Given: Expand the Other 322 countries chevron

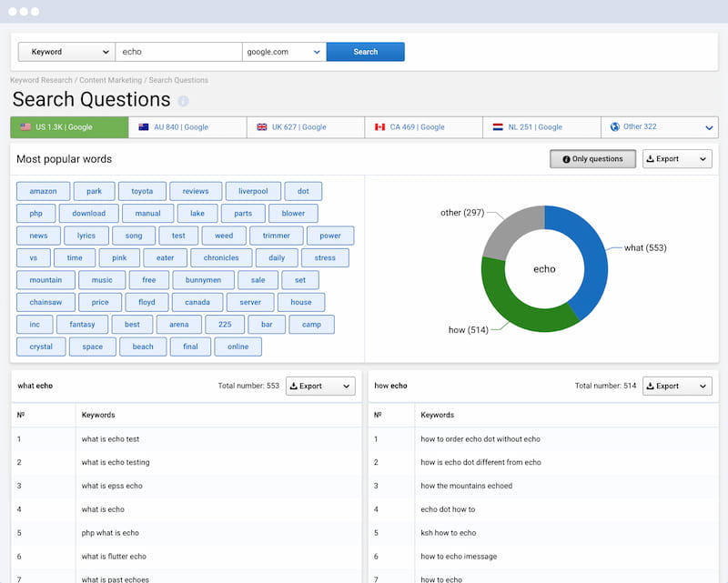Looking at the screenshot, I should (709, 128).
